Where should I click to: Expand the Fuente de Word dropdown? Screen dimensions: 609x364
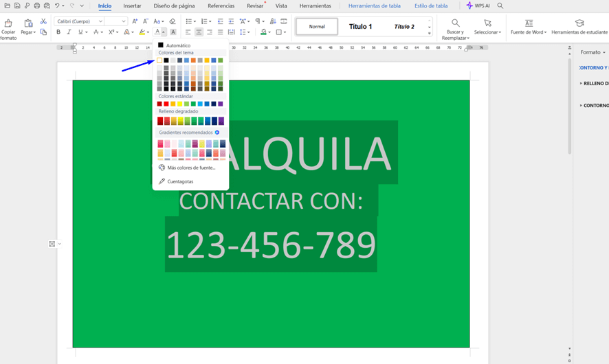pyautogui.click(x=545, y=32)
